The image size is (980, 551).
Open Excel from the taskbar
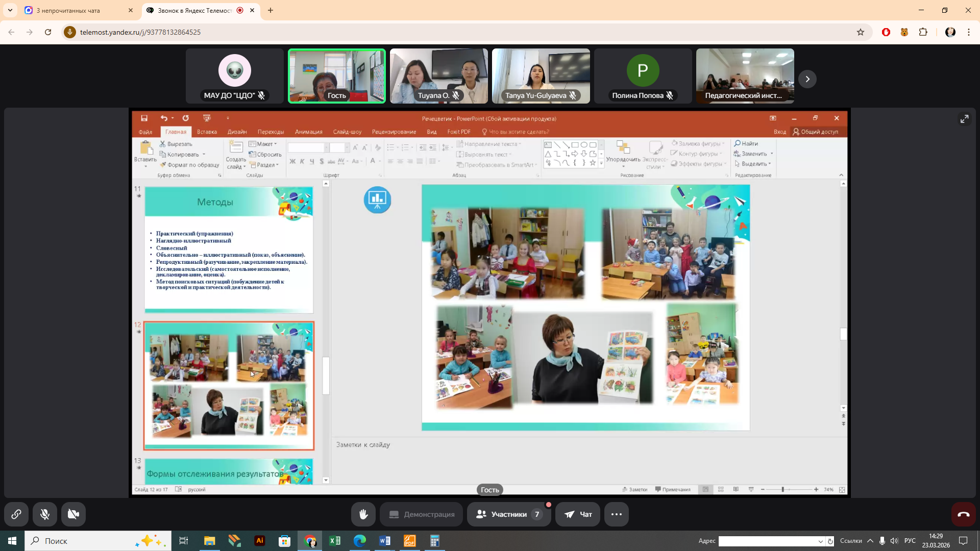335,541
